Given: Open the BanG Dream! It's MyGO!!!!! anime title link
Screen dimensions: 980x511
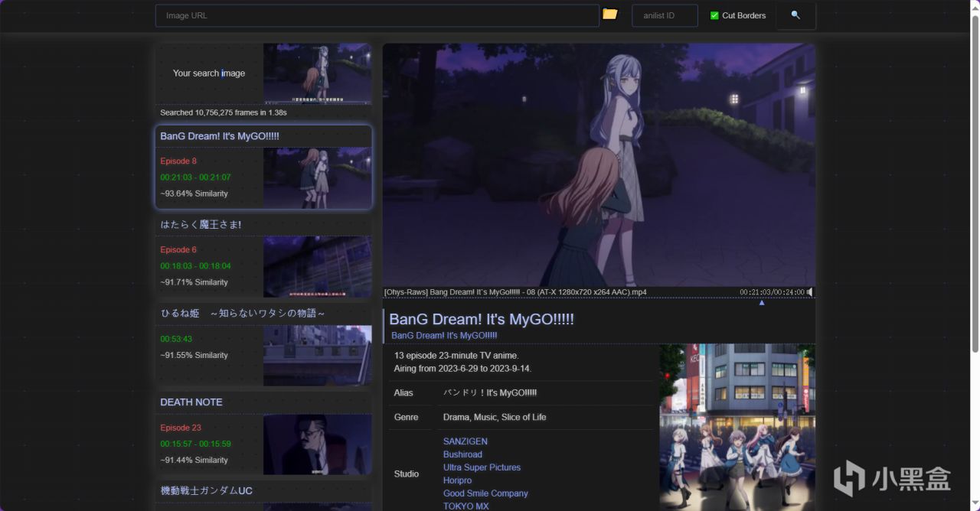Looking at the screenshot, I should coord(482,320).
